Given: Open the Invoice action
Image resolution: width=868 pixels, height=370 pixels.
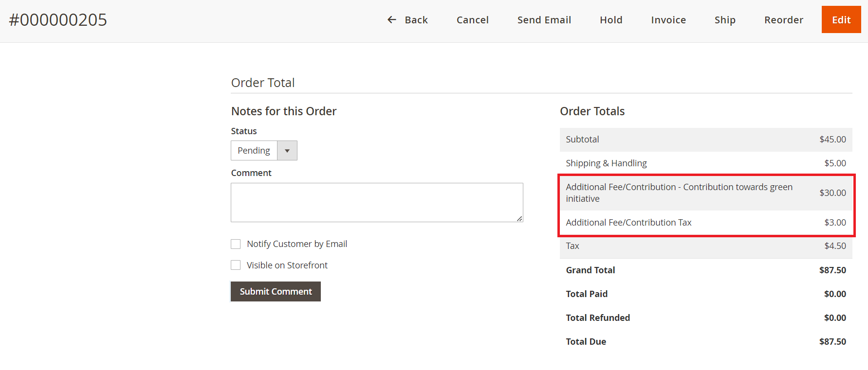Looking at the screenshot, I should 668,20.
